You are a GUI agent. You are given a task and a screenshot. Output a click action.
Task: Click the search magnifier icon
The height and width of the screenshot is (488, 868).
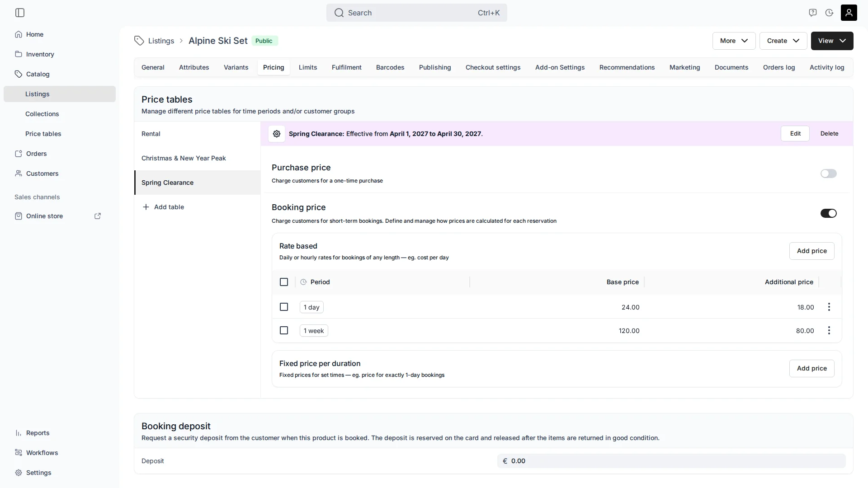pos(339,13)
